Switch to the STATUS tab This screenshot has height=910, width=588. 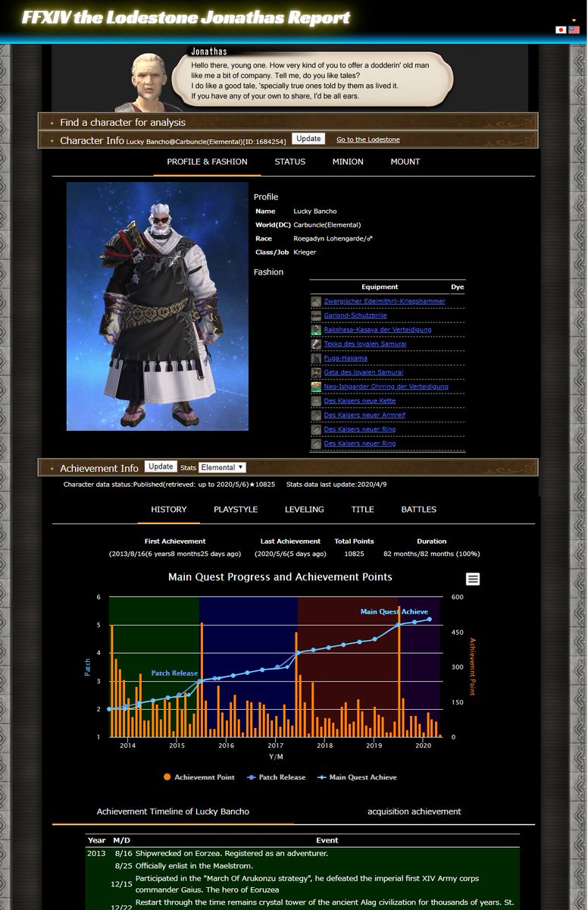(289, 162)
